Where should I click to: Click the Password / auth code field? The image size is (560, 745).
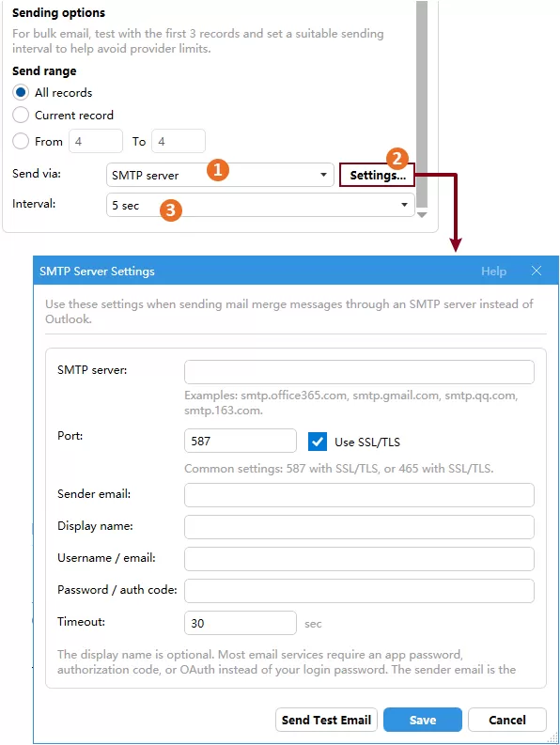(359, 591)
